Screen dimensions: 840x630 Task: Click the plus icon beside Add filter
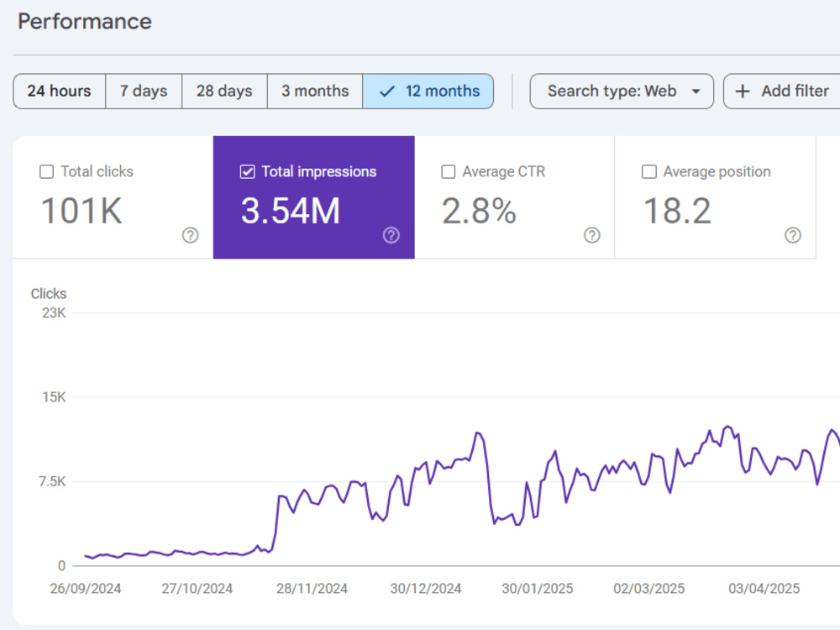pyautogui.click(x=743, y=91)
